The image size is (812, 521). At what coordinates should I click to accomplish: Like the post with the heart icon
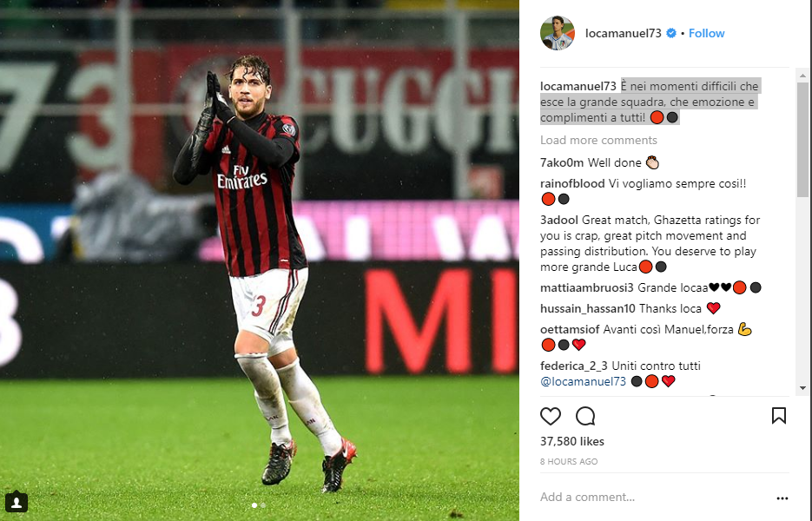550,416
